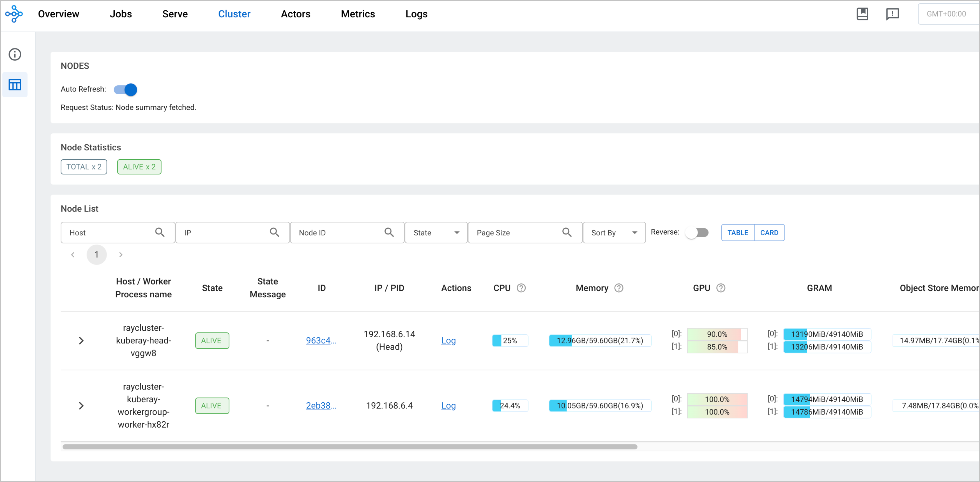Open Log link for worker 192.168.6.4

point(448,405)
